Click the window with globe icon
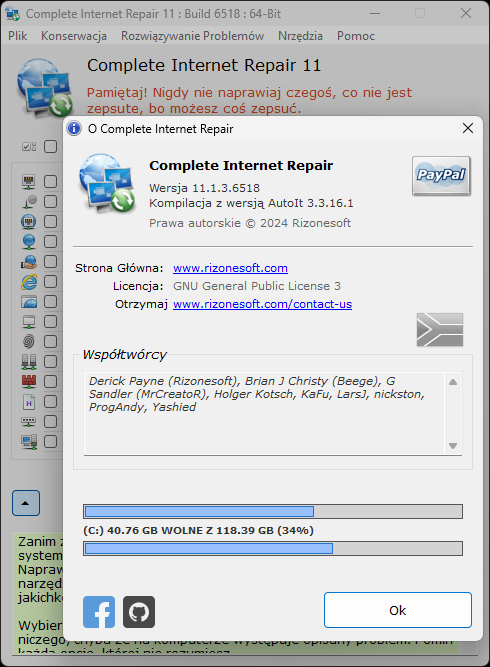This screenshot has height=667, width=490. click(28, 302)
